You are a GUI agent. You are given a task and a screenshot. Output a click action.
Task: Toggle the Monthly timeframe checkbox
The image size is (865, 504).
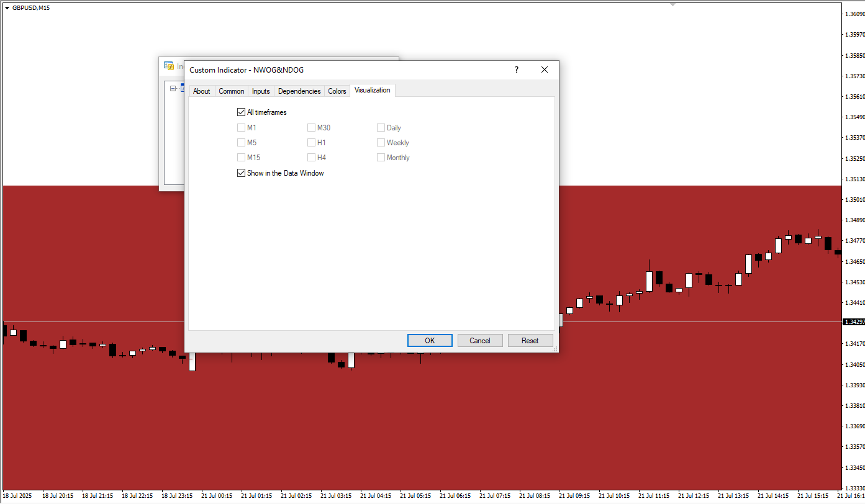coord(381,158)
